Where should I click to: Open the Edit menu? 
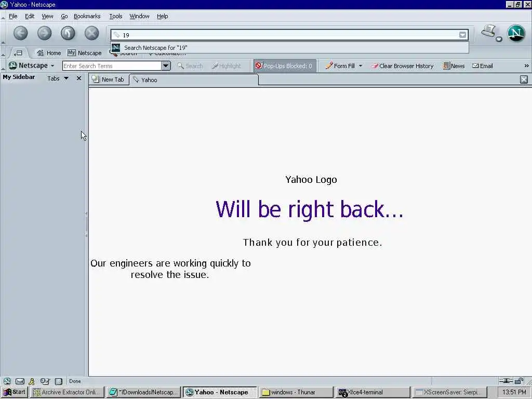[x=30, y=16]
